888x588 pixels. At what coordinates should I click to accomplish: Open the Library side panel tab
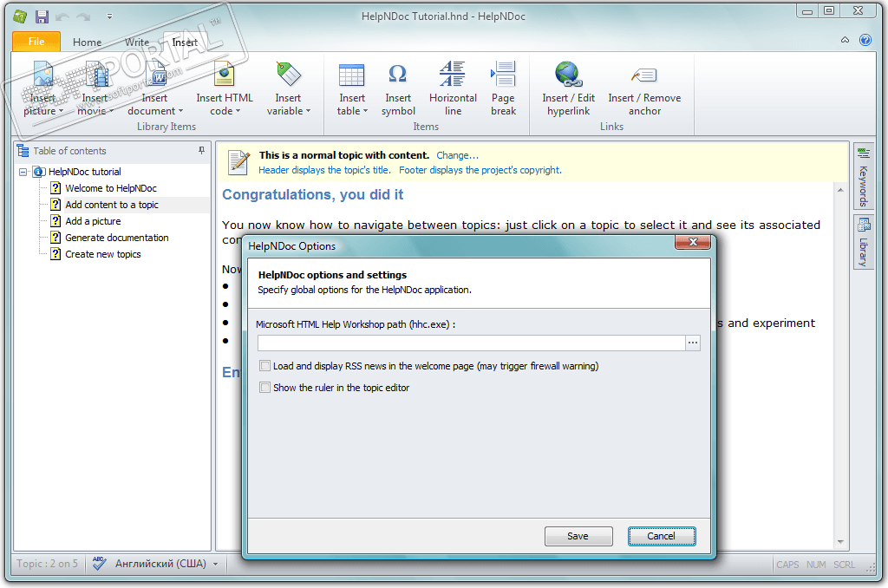click(863, 244)
